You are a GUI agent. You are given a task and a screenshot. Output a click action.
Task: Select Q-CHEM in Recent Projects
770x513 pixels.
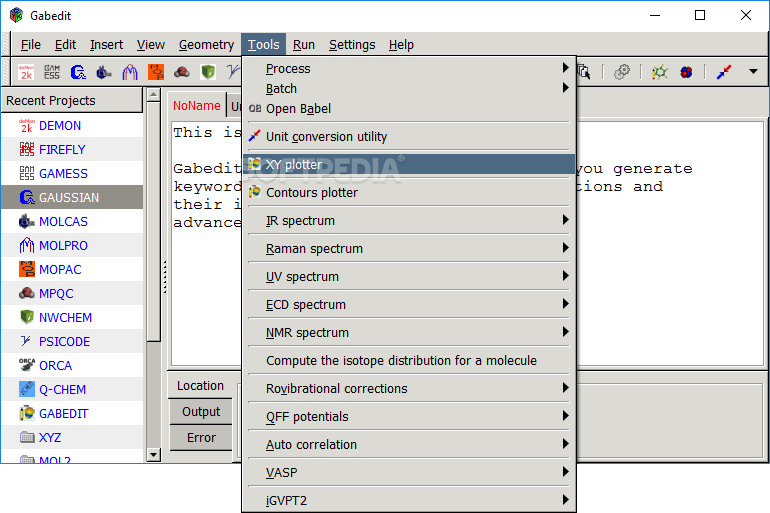[72, 390]
